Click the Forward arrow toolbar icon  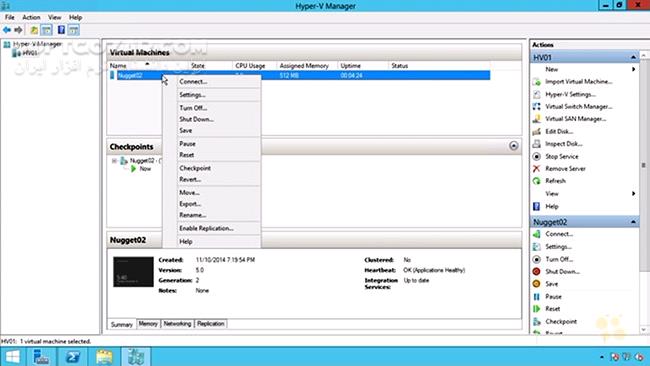click(x=18, y=30)
